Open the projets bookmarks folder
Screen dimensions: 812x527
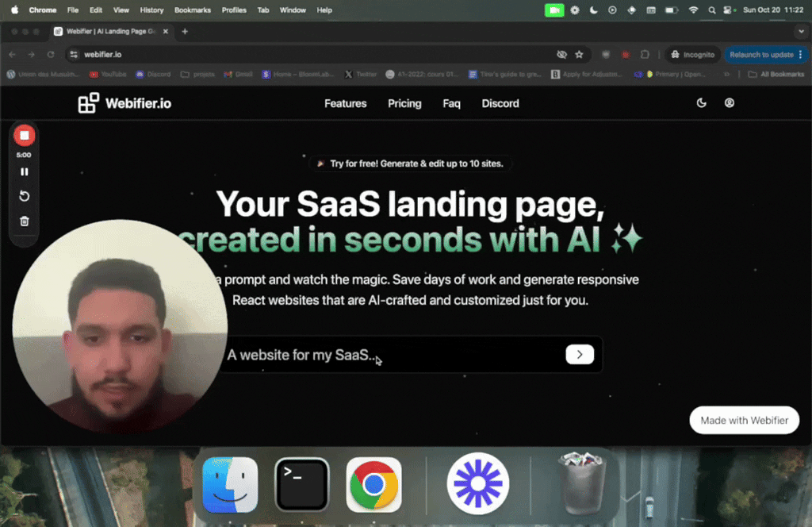197,75
